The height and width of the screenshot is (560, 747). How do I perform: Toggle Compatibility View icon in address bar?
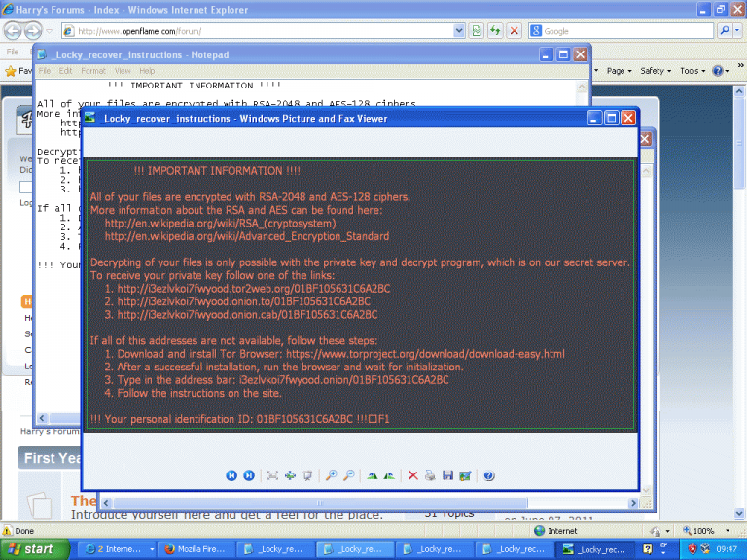tap(477, 31)
